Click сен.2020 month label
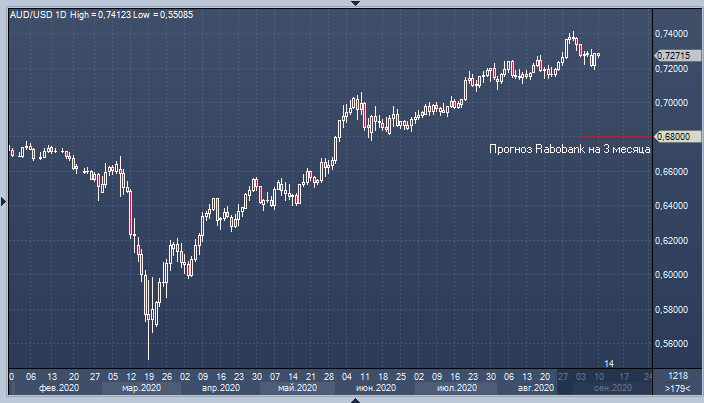The width and height of the screenshot is (704, 403). coord(612,388)
